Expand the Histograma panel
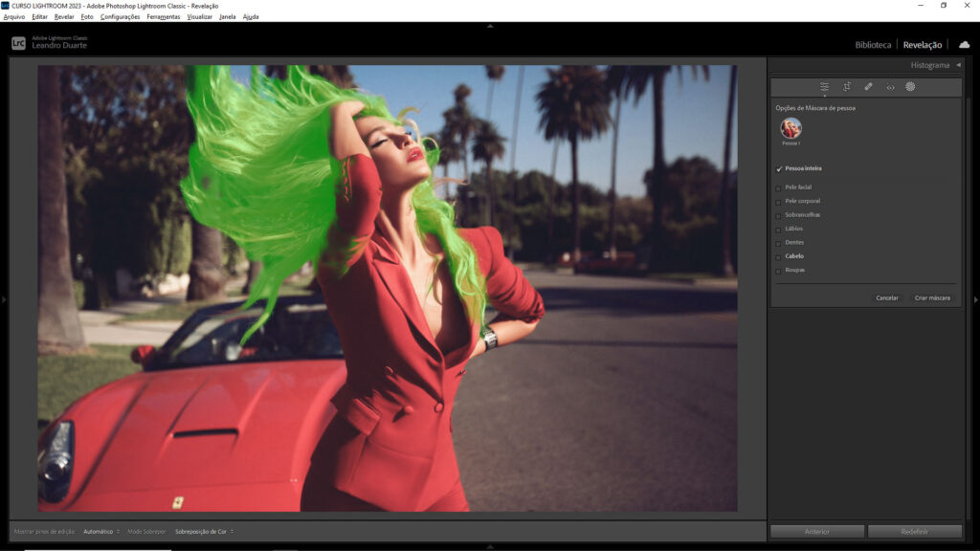The image size is (980, 551). pos(958,65)
